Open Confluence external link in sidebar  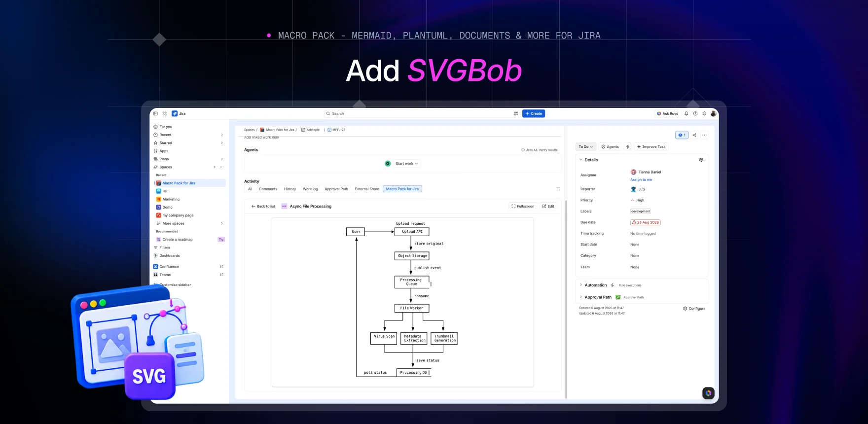221,267
